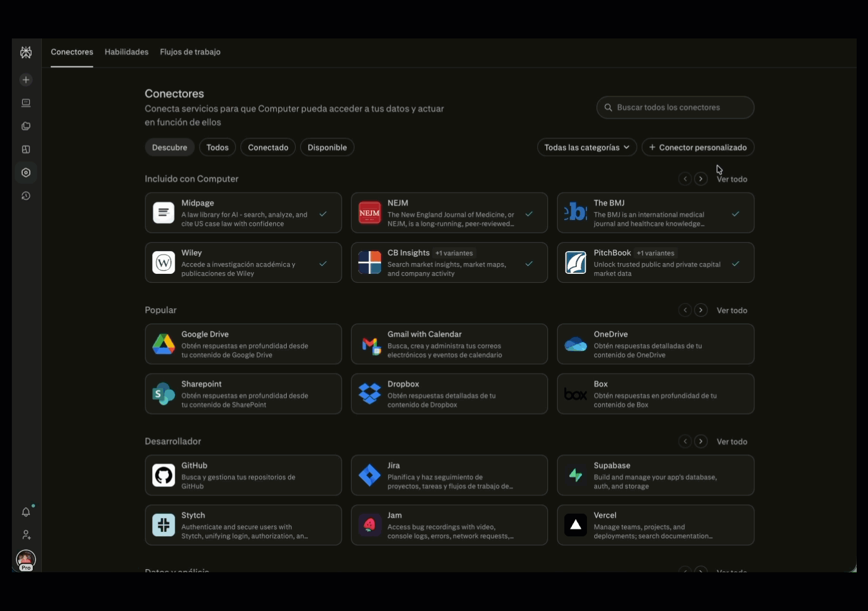The image size is (868, 611).
Task: Click the OneDrive cloud icon
Action: point(576,344)
